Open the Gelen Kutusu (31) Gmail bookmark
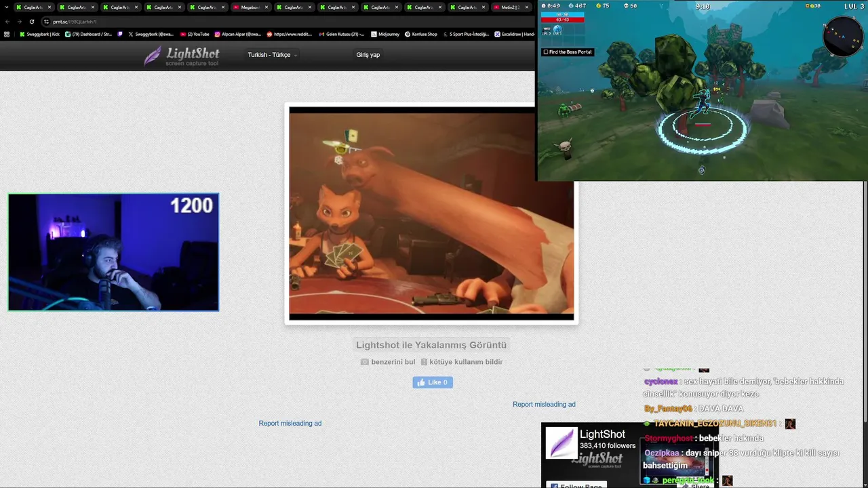This screenshot has width=868, height=488. click(341, 34)
